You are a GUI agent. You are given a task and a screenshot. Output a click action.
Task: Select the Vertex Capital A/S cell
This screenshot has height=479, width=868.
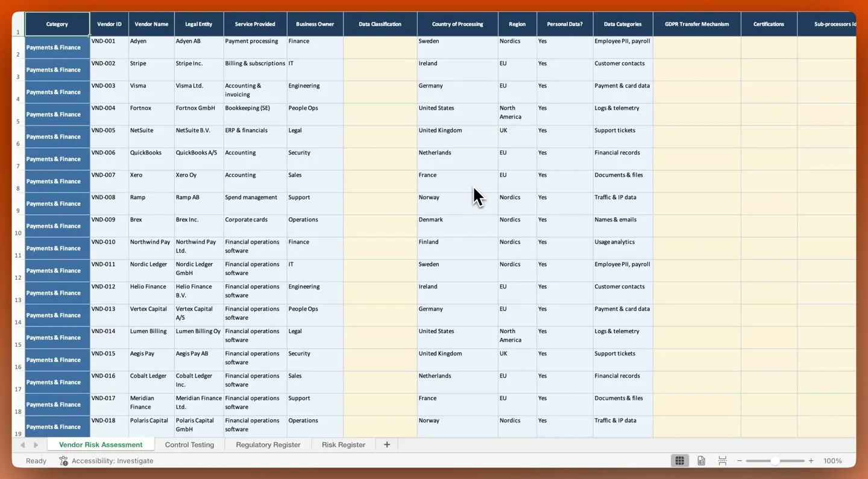[199, 316]
